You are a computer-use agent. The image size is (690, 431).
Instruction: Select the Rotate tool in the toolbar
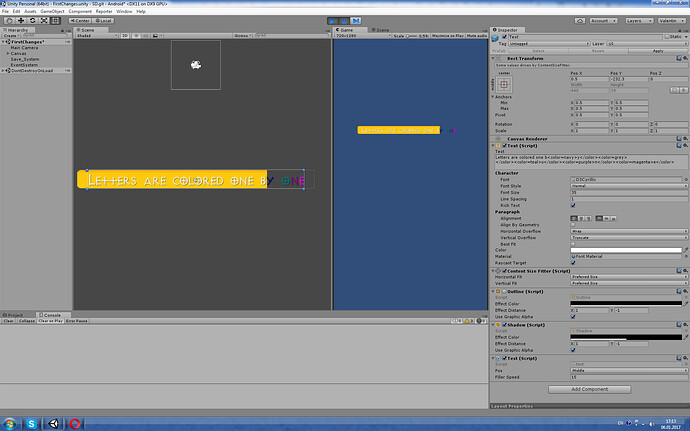click(33, 21)
